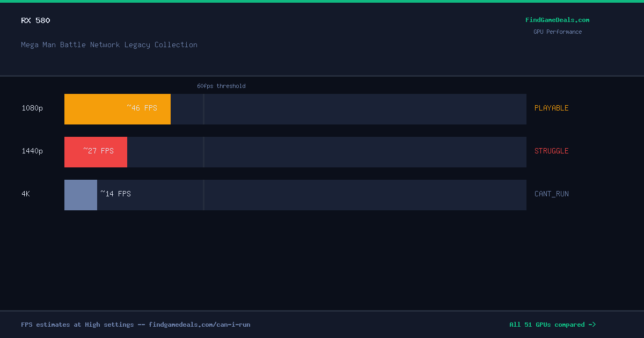Click the FindGameDeals.com site link

557,20
